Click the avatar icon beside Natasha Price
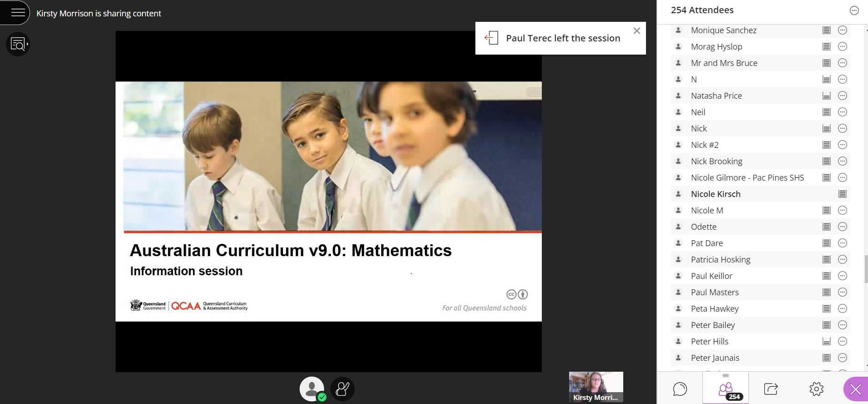Screen dimensions: 868x404 pos(678,96)
